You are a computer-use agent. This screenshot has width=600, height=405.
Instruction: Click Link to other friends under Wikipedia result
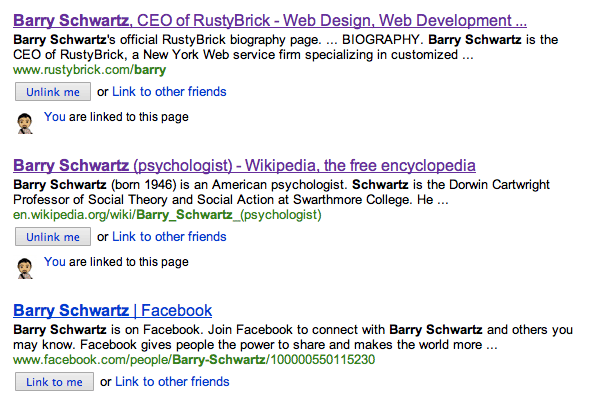point(169,237)
